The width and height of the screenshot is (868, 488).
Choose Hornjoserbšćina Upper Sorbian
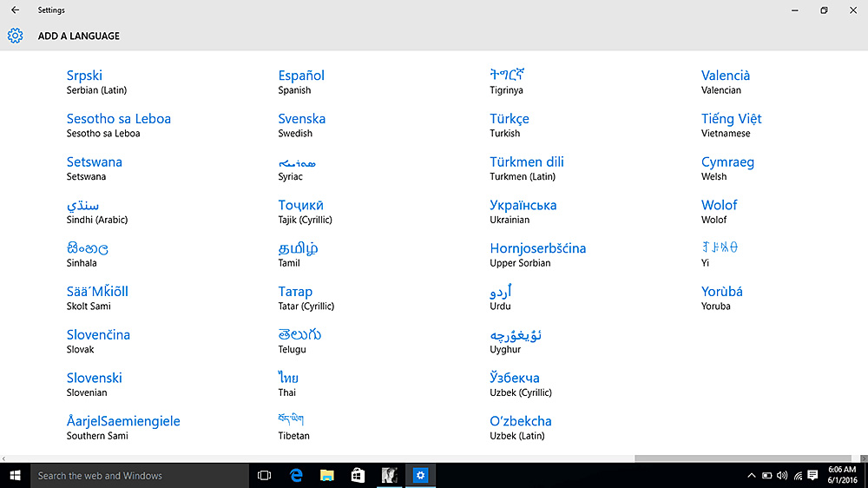pos(537,254)
